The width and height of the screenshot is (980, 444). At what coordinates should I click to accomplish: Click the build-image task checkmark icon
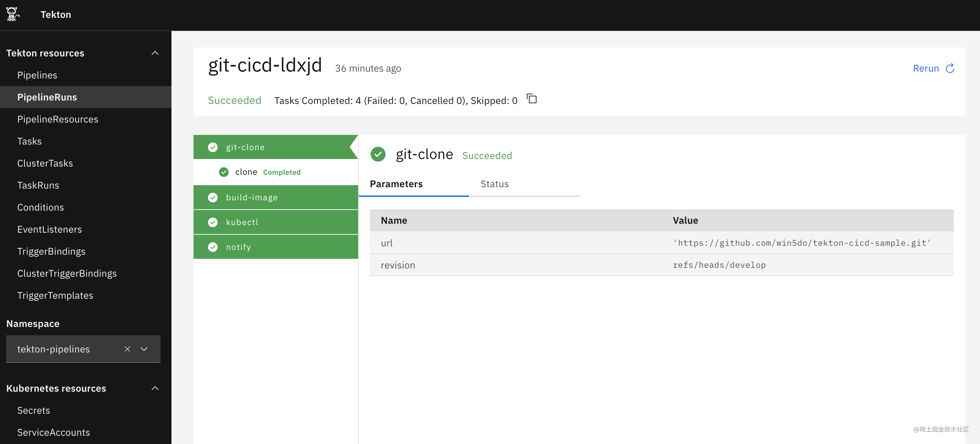click(213, 198)
